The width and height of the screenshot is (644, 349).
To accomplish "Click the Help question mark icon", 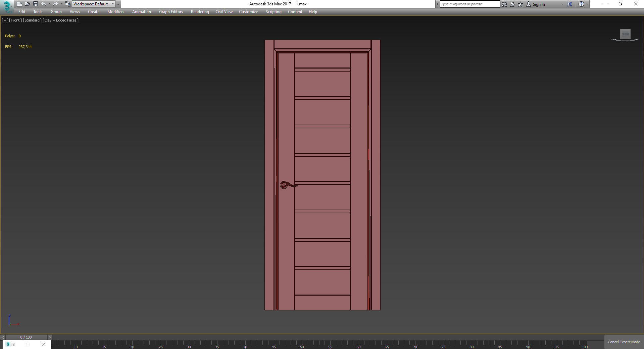I will coord(581,4).
